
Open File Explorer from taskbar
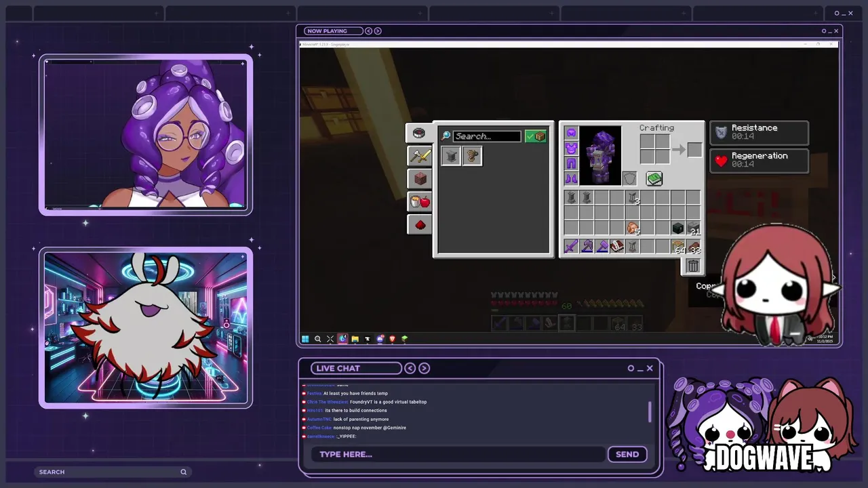pyautogui.click(x=355, y=339)
